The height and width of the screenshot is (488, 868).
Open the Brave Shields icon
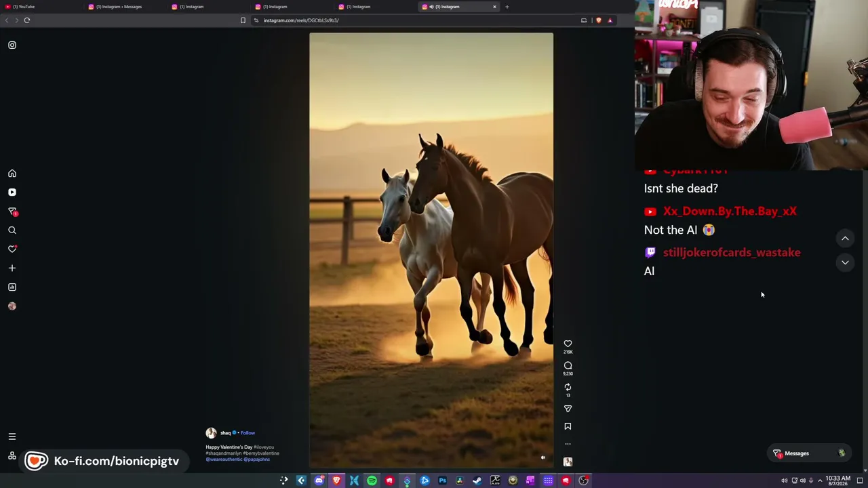[598, 20]
